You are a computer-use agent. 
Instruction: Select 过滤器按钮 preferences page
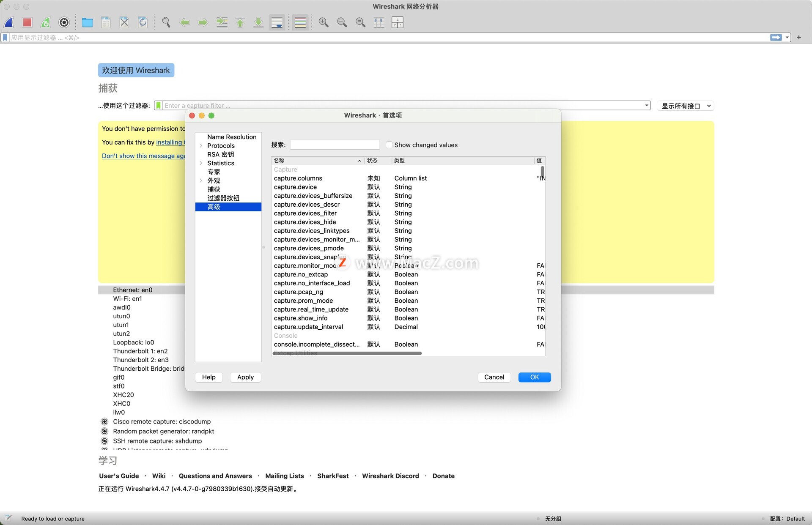pos(228,198)
